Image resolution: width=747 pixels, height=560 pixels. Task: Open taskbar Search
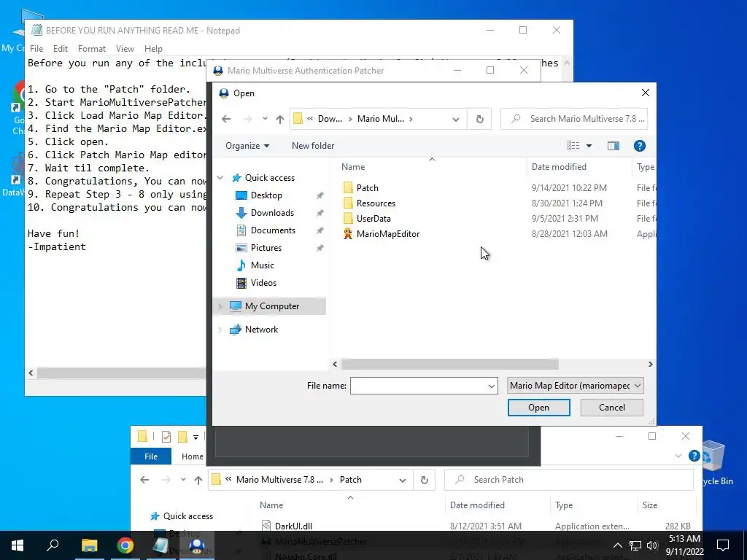coord(53,545)
